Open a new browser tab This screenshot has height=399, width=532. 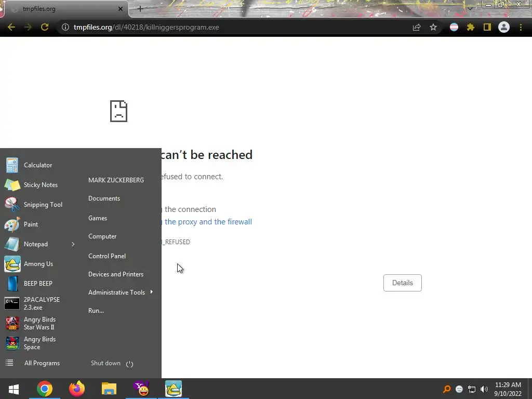140,9
